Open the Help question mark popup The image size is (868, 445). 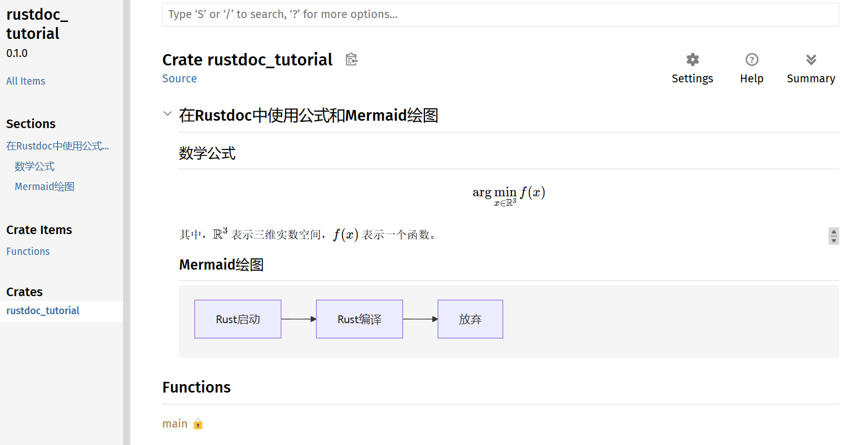coord(752,68)
